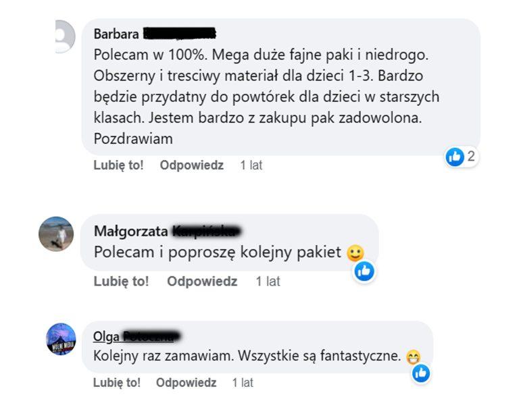Open the 1 lat timestamp under Małgorzata's comment

tap(268, 282)
